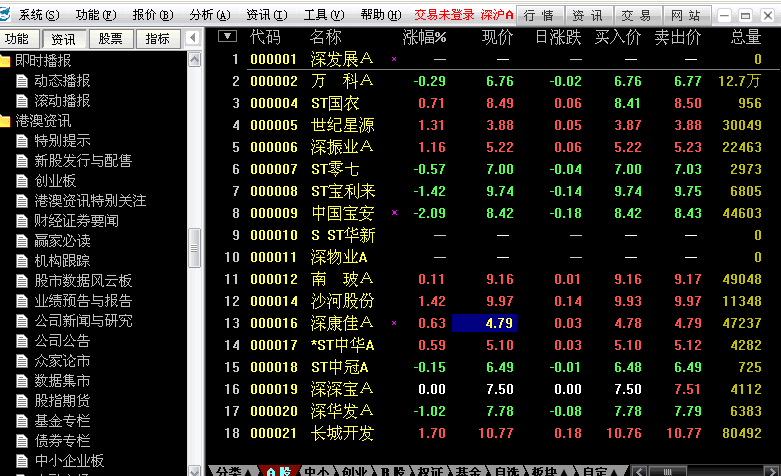
Task: Click the horizontal scrollbar right arrow
Action: 772,471
